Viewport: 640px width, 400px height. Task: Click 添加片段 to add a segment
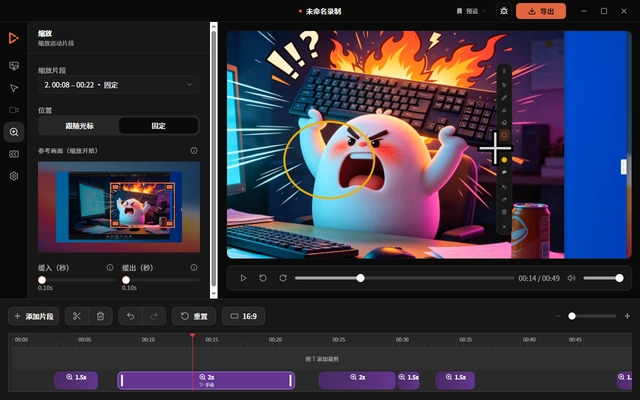coord(34,316)
